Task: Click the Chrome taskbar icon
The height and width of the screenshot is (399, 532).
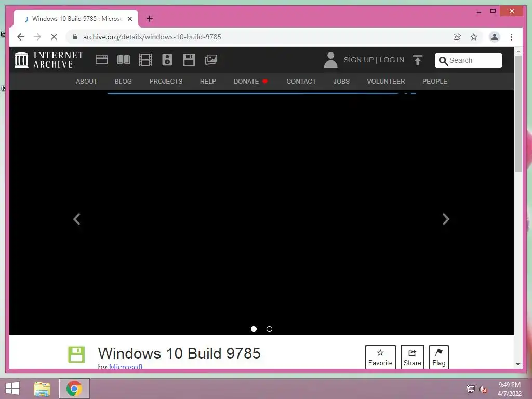Action: (74, 389)
